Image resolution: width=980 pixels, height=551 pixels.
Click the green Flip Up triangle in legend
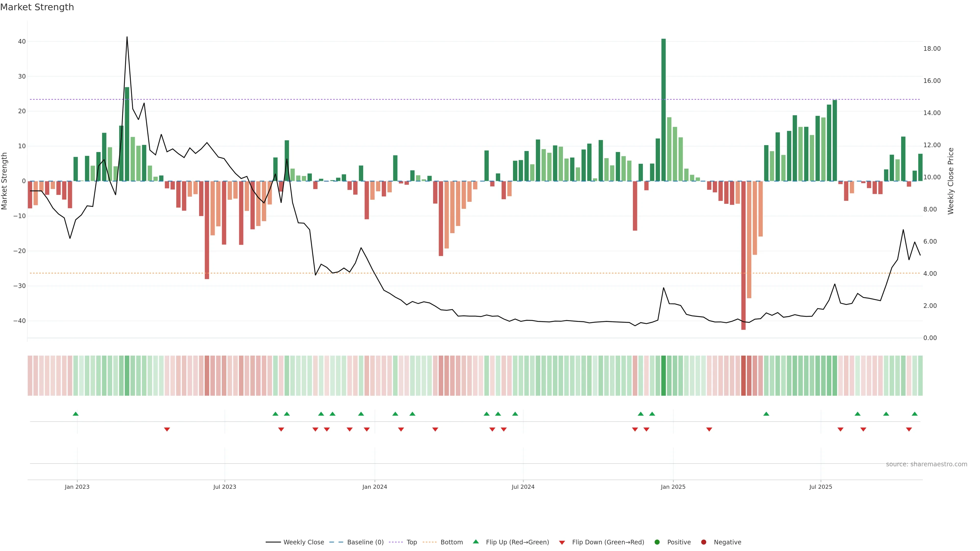(475, 542)
